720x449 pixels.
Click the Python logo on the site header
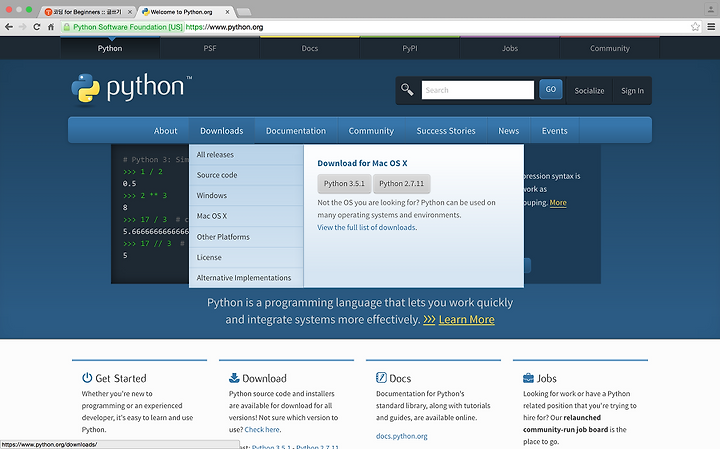(x=132, y=88)
